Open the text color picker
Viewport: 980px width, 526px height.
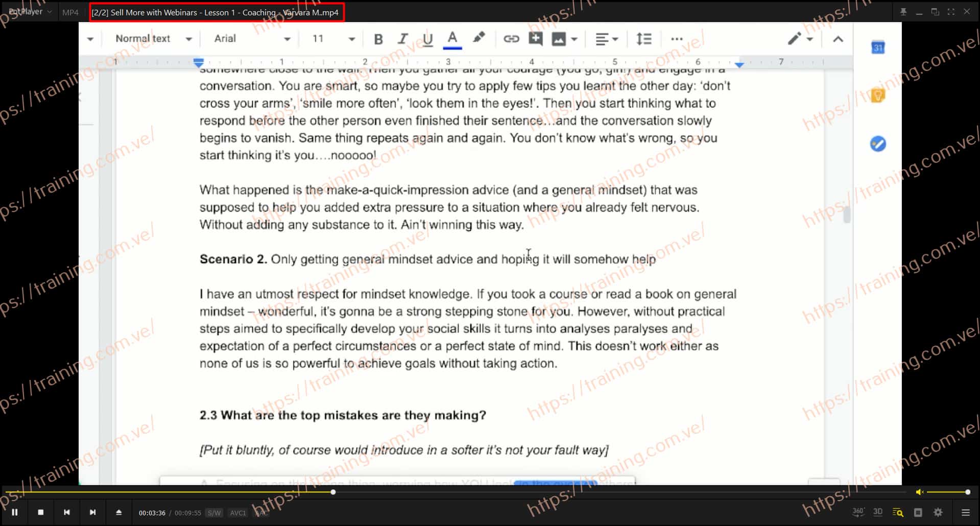[x=452, y=39]
